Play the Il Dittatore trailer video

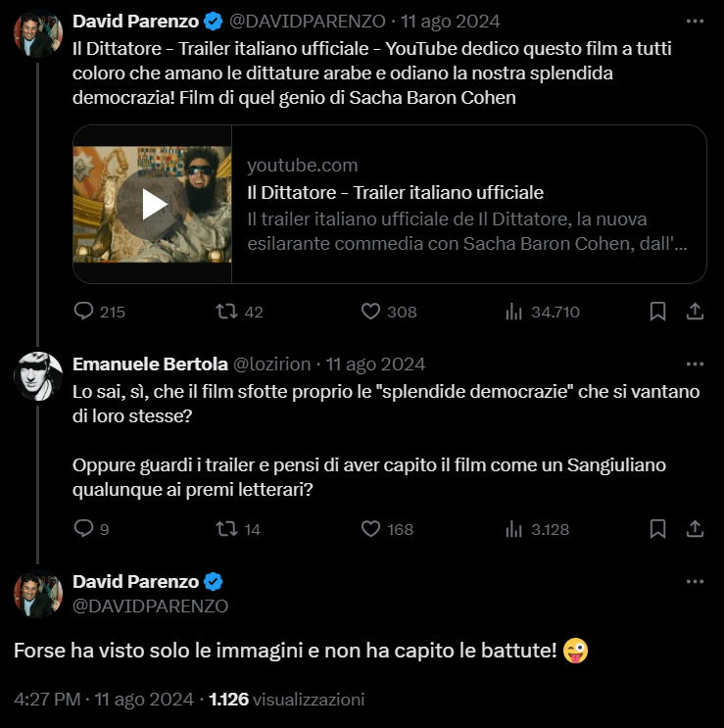point(153,204)
